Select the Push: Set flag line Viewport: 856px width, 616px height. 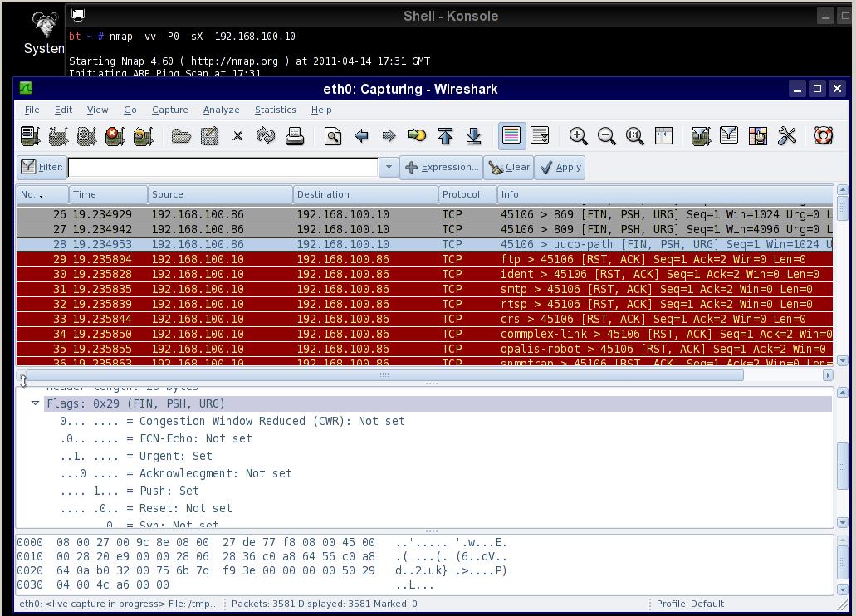coord(130,491)
